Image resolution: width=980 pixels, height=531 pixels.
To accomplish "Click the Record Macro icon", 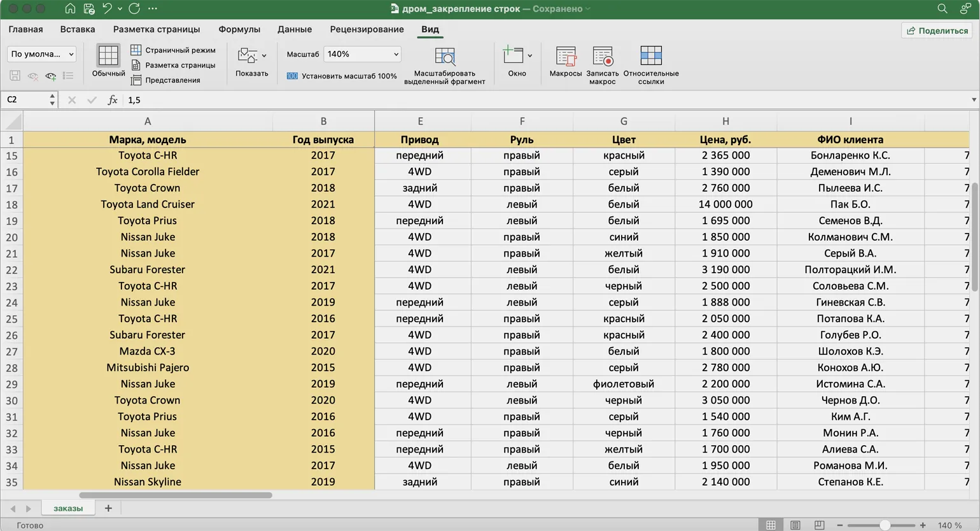I will tap(602, 57).
